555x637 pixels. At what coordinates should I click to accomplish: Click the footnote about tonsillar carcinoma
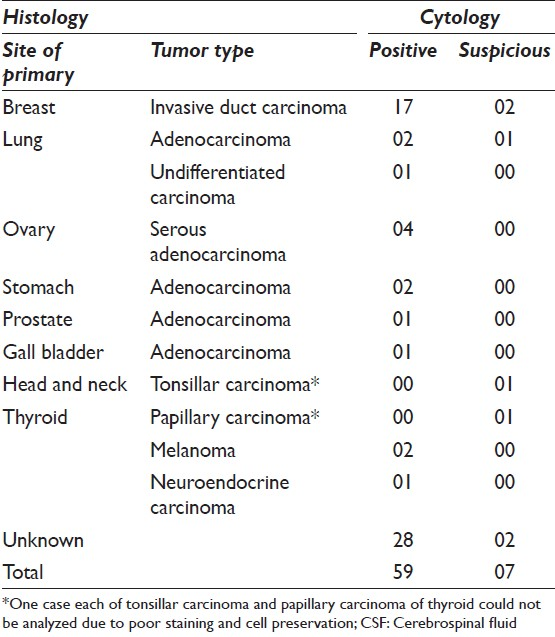click(x=271, y=613)
